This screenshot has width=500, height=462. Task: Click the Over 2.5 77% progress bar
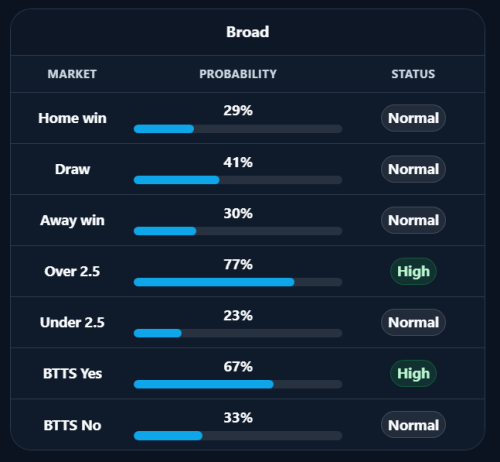[238, 282]
